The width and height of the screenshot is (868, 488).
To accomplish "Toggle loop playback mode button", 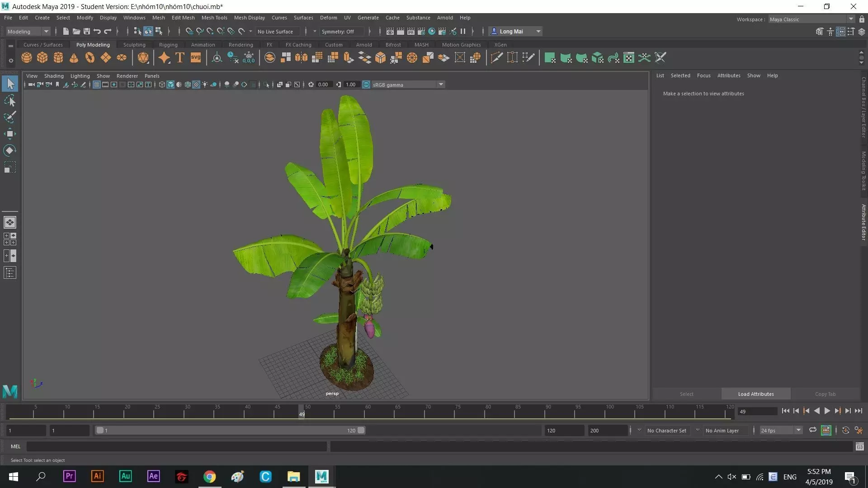I will (x=812, y=430).
